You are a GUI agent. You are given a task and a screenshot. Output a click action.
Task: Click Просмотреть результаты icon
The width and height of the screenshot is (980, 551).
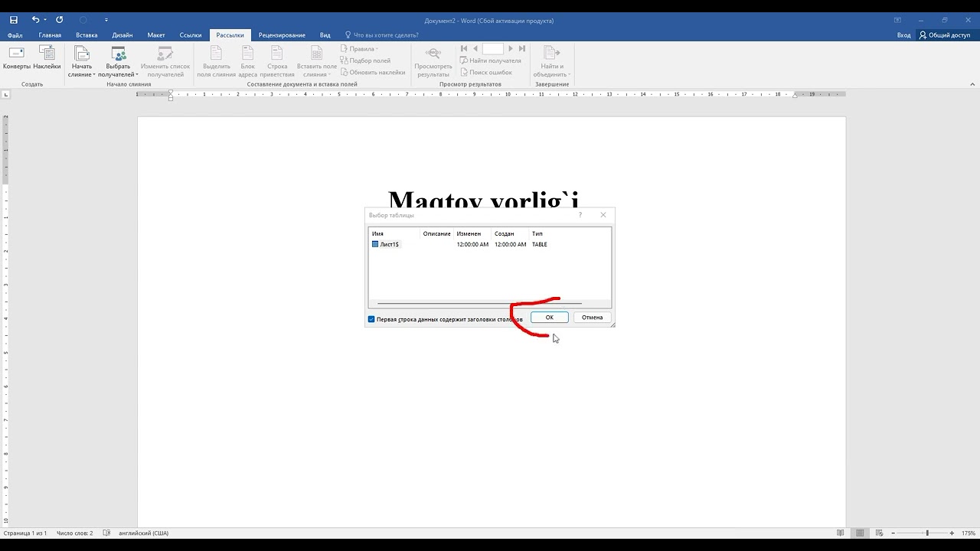pos(433,53)
